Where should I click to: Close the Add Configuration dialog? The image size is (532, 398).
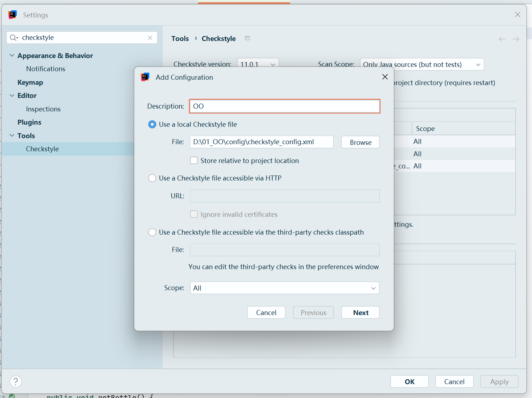pyautogui.click(x=385, y=77)
